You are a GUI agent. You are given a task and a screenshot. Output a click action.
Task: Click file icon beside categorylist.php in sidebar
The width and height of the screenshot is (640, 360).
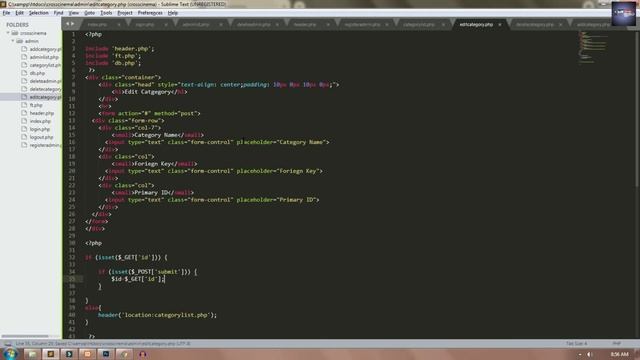coord(24,65)
